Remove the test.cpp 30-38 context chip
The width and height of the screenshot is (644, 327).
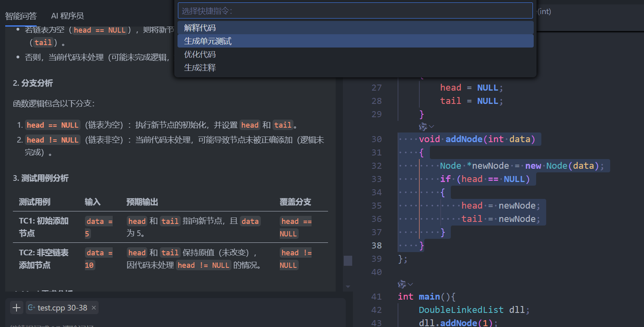[x=94, y=308]
